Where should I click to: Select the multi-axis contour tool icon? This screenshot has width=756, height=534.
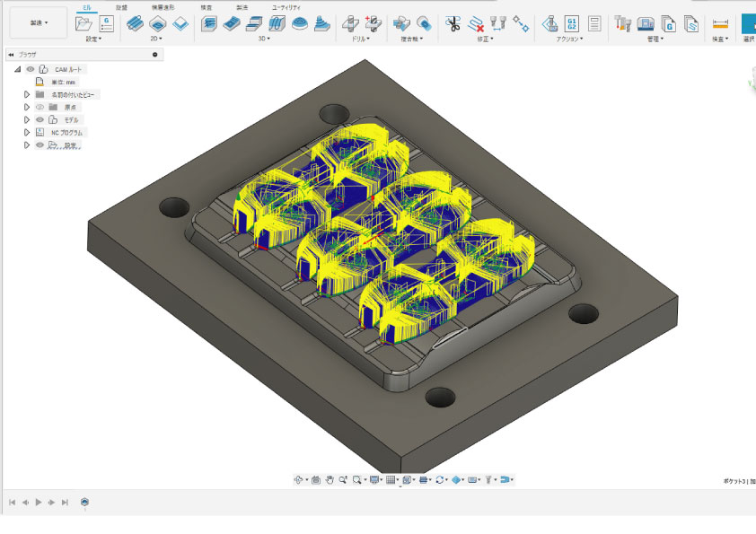[423, 23]
